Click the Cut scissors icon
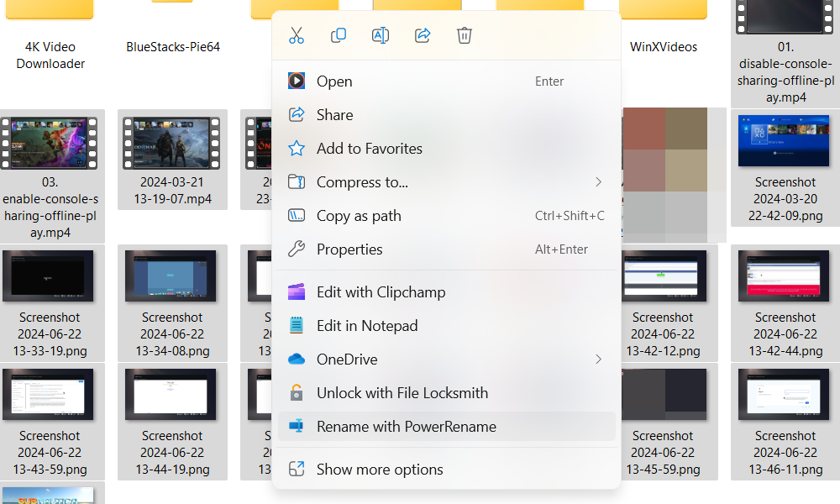The image size is (840, 504). (x=297, y=35)
